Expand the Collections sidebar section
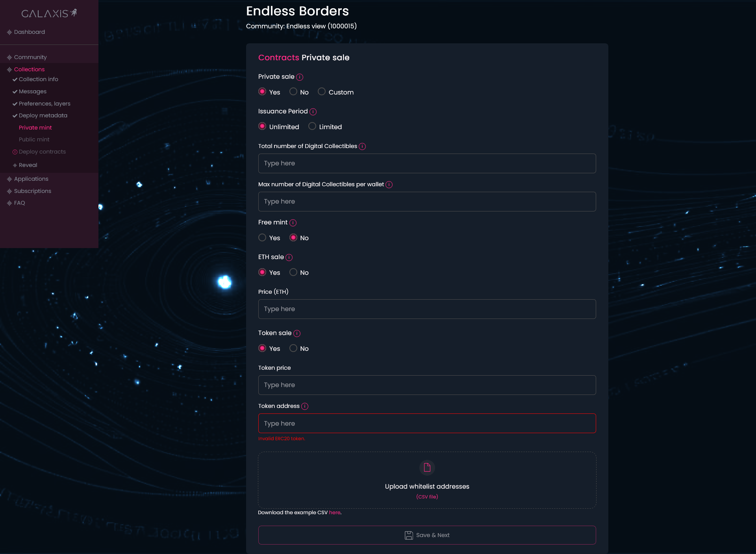This screenshot has height=554, width=756. pyautogui.click(x=29, y=69)
